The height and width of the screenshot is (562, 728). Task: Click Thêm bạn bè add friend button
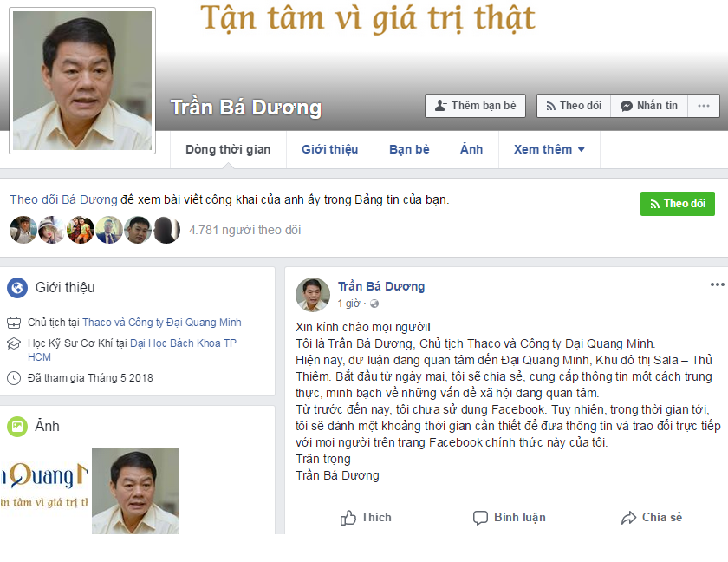point(476,106)
